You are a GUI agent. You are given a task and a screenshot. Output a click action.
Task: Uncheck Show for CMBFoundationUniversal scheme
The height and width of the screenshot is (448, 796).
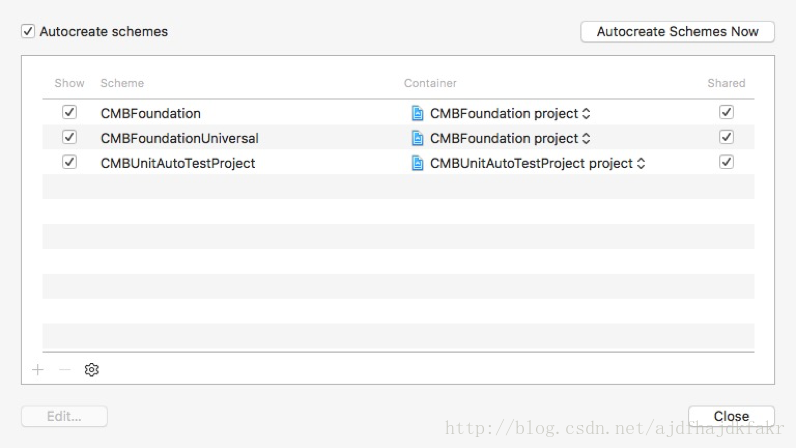pyautogui.click(x=69, y=137)
